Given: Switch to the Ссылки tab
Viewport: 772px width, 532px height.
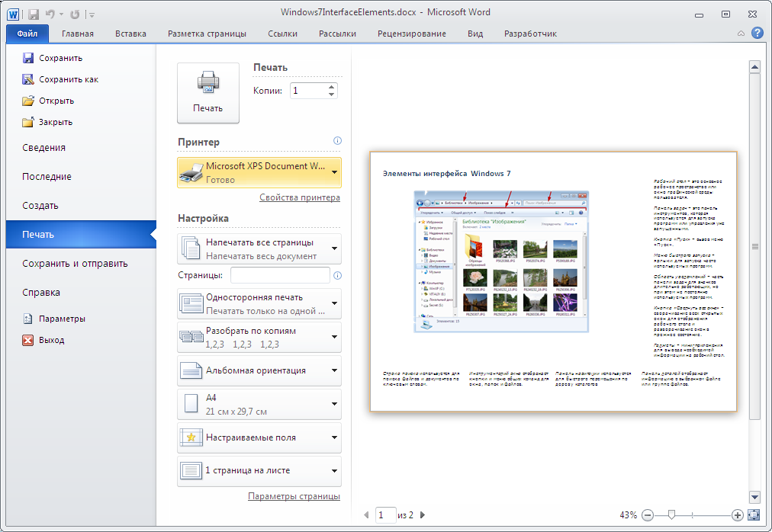Looking at the screenshot, I should (x=282, y=34).
